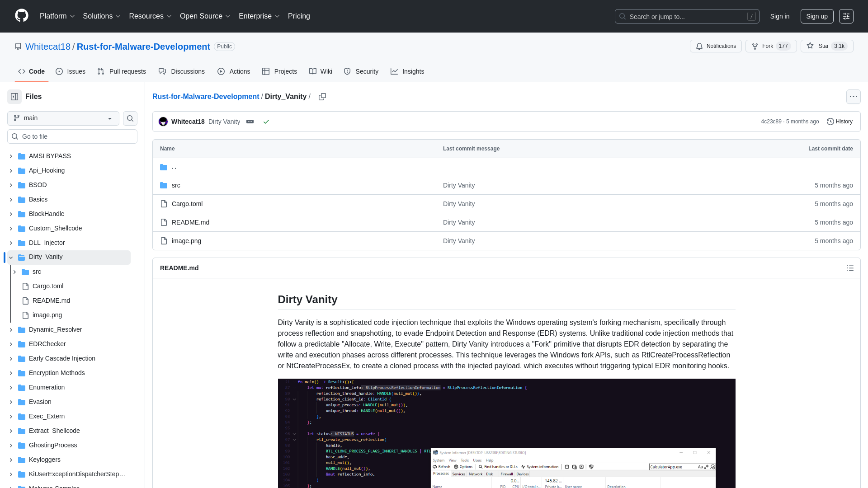Open the Pricing page
Image resolution: width=868 pixels, height=488 pixels.
click(299, 16)
